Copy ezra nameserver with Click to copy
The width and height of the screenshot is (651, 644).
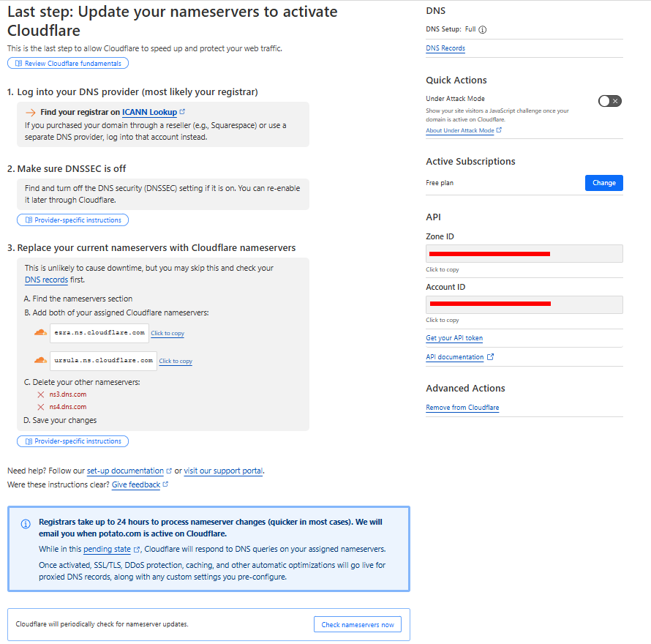point(168,334)
